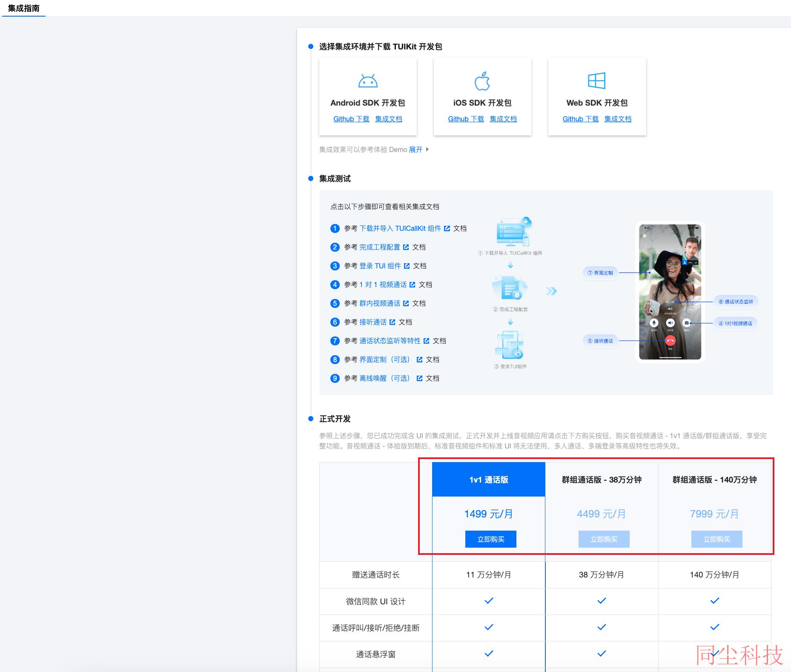
Task: Open 下载并导入 TUICallKit 组件 doc link
Action: pos(400,228)
